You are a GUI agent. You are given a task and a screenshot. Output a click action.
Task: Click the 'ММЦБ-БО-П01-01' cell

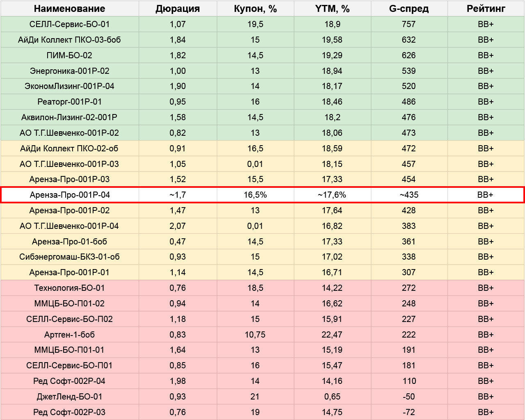click(x=70, y=350)
